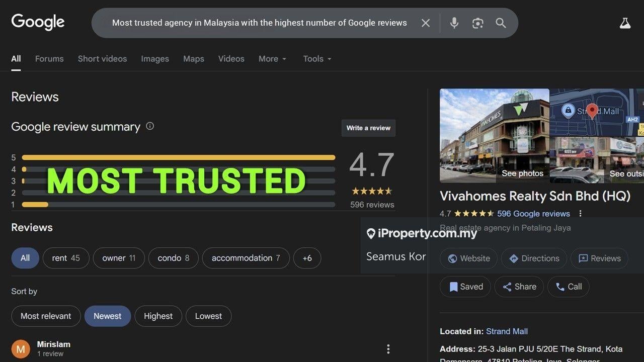Clear the search query with the X icon
Screen dimensions: 644x362
[425, 23]
